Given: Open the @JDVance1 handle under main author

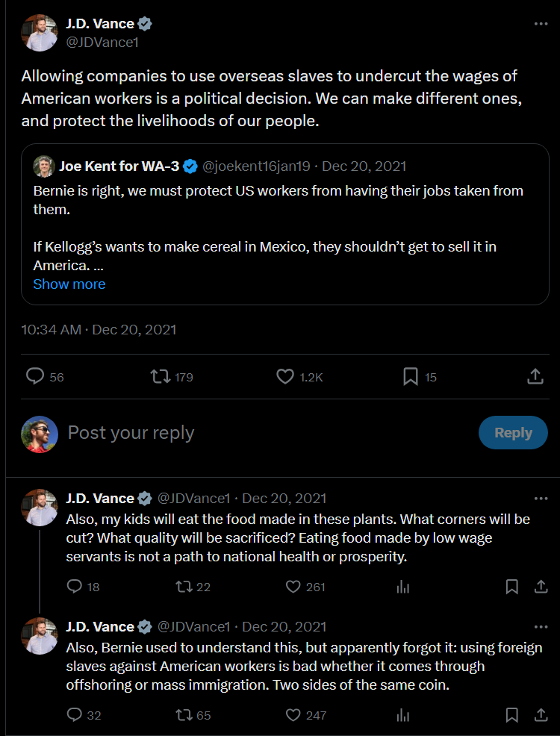Looking at the screenshot, I should [x=103, y=42].
